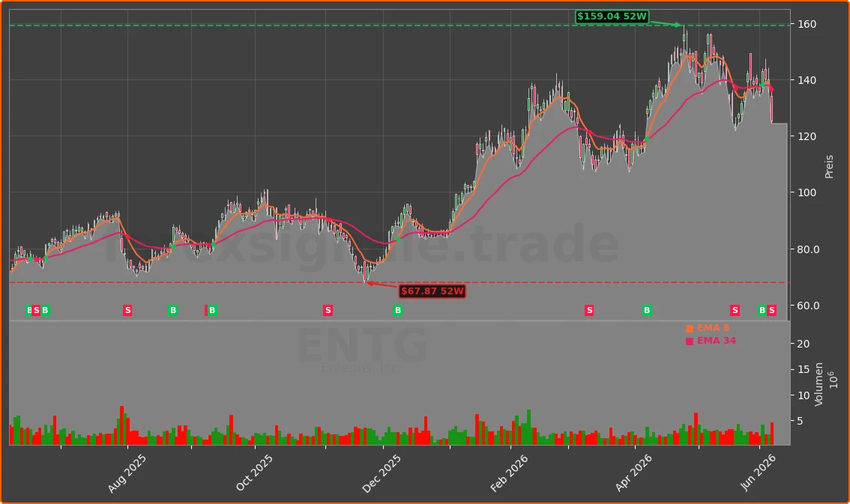850x504 pixels.
Task: Click the Feb 2026 date label
Action: click(509, 473)
